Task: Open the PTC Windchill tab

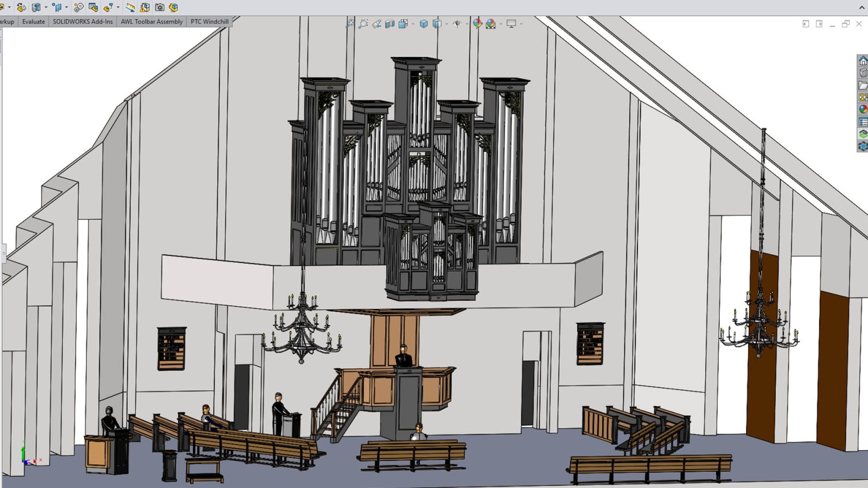Action: tap(209, 22)
